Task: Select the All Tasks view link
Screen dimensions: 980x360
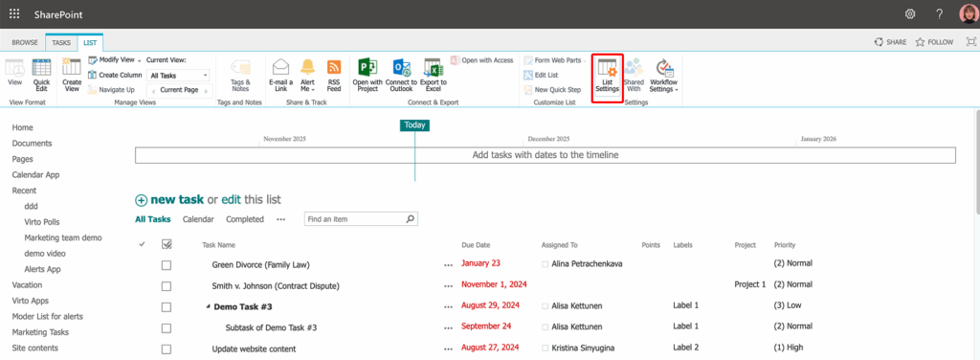Action: 153,219
